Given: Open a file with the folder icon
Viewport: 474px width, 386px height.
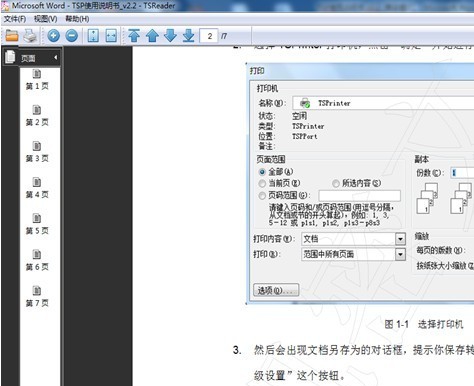Looking at the screenshot, I should 12,35.
